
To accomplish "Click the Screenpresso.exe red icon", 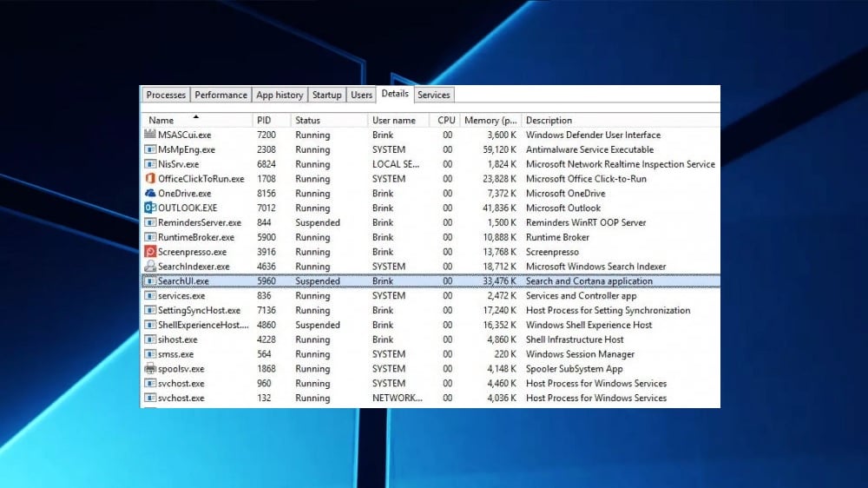I will [150, 252].
